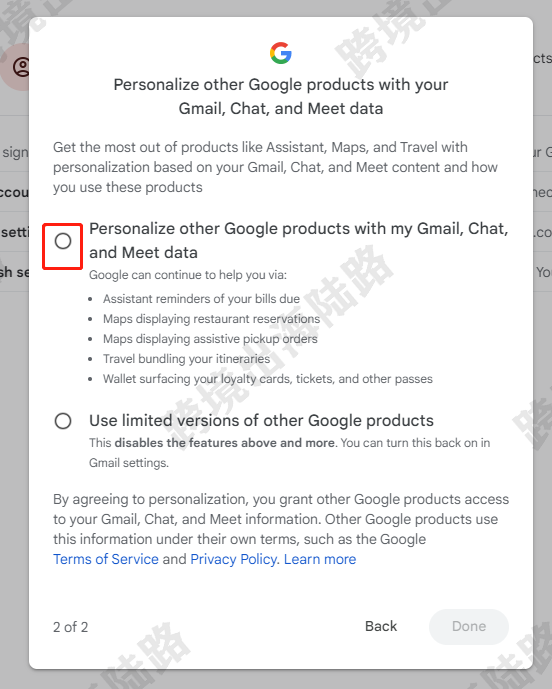The image size is (552, 689).
Task: Click the Done button
Action: tap(469, 627)
